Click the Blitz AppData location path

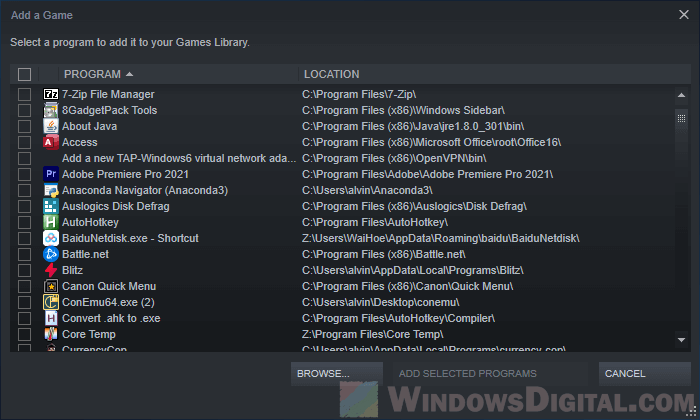(412, 270)
